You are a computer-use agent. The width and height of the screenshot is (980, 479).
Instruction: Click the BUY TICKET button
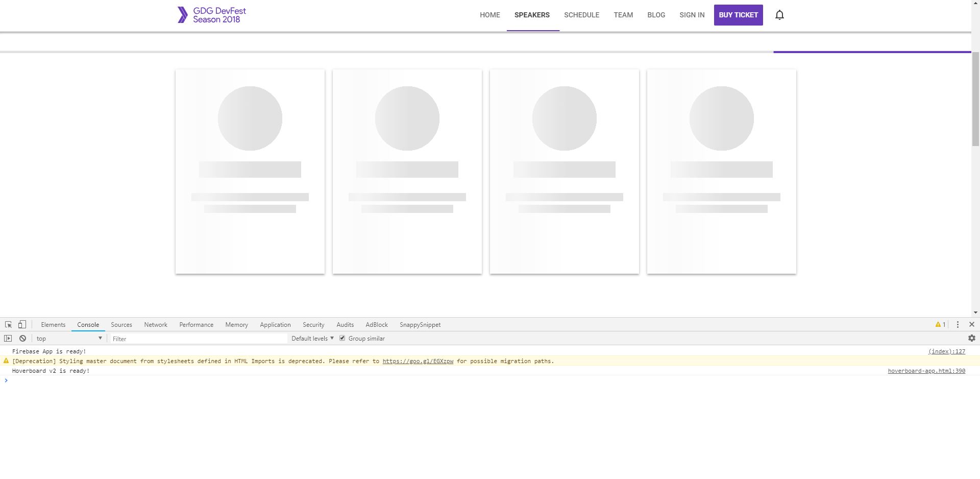pos(738,15)
